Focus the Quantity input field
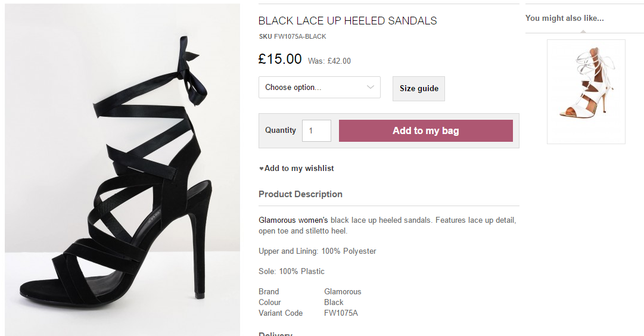644x336 pixels. click(316, 130)
